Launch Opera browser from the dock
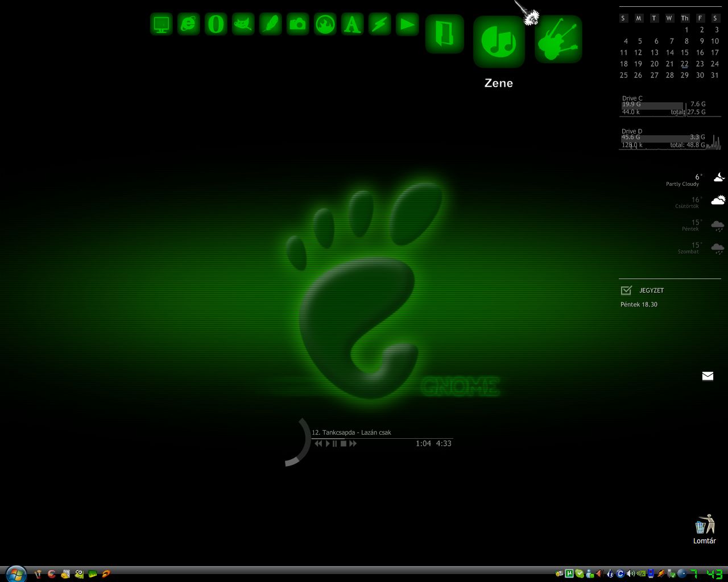Screen dimensions: 728x582 point(216,24)
